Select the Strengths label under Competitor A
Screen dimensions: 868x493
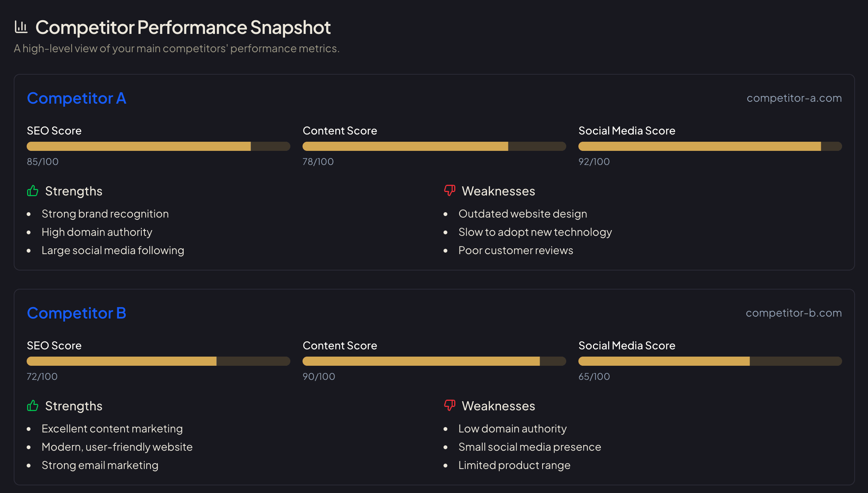[x=74, y=191]
